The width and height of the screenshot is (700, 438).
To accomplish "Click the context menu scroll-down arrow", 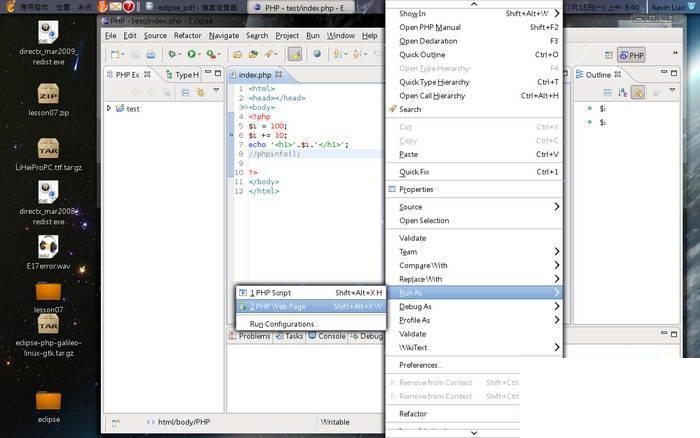I will 474,433.
